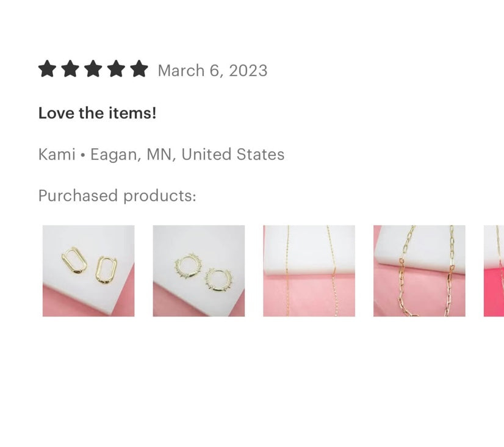This screenshot has height=447, width=504.
Task: Click the United States country text
Action: coord(233,154)
